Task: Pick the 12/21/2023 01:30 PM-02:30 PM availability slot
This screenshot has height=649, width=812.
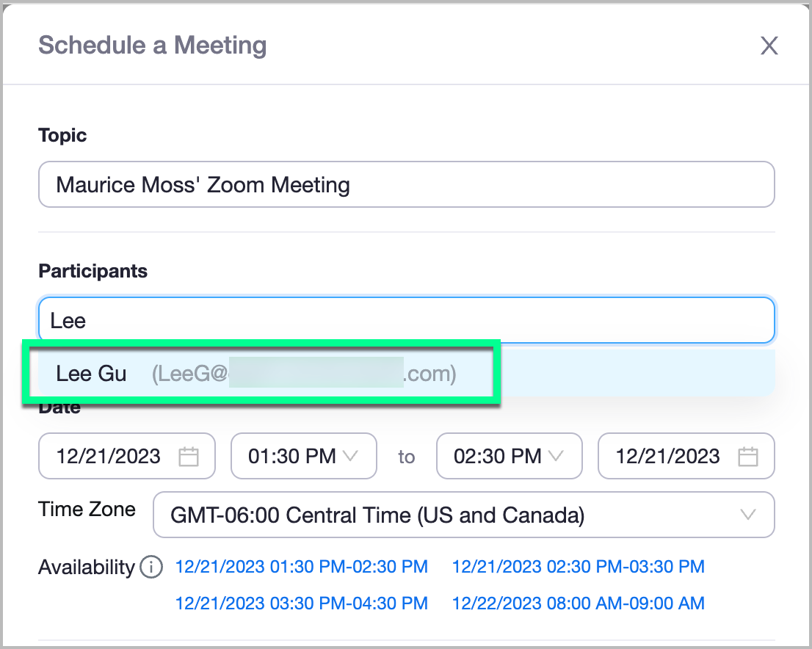Action: [x=301, y=567]
